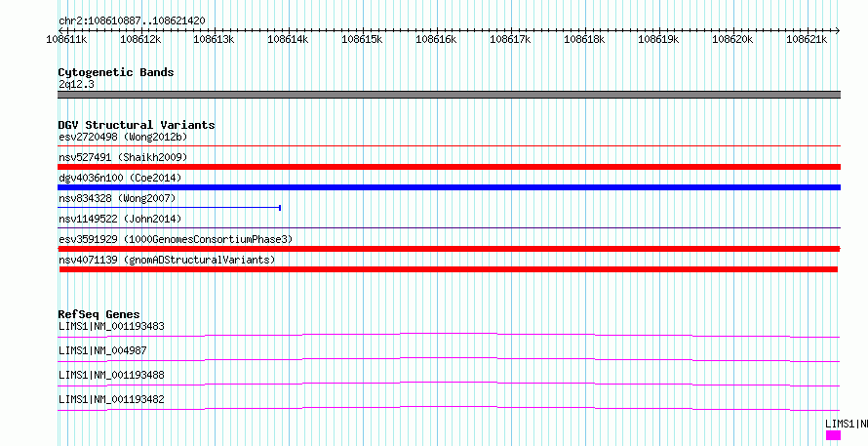This screenshot has height=446, width=868.
Task: Select the thin purple nsv1149522 variant line
Action: (449, 227)
